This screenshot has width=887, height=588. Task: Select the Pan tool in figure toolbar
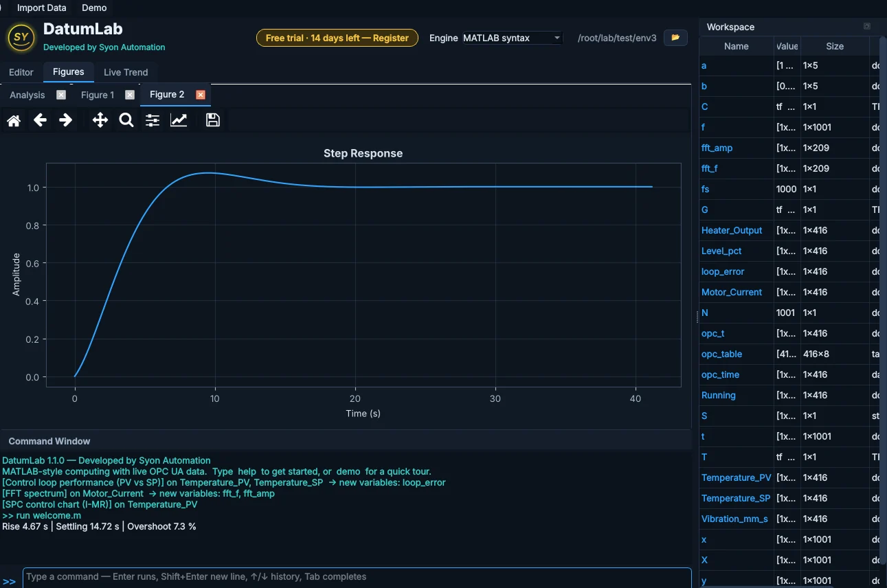(x=100, y=120)
